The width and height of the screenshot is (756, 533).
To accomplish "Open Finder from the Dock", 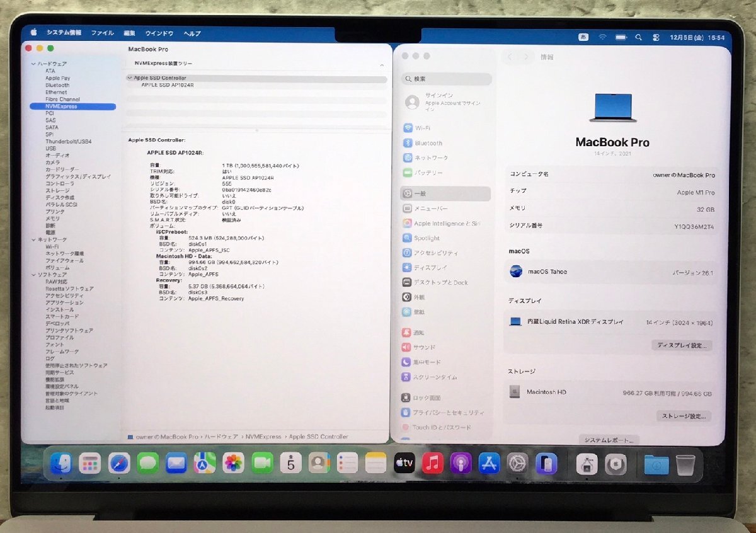I will pos(60,464).
